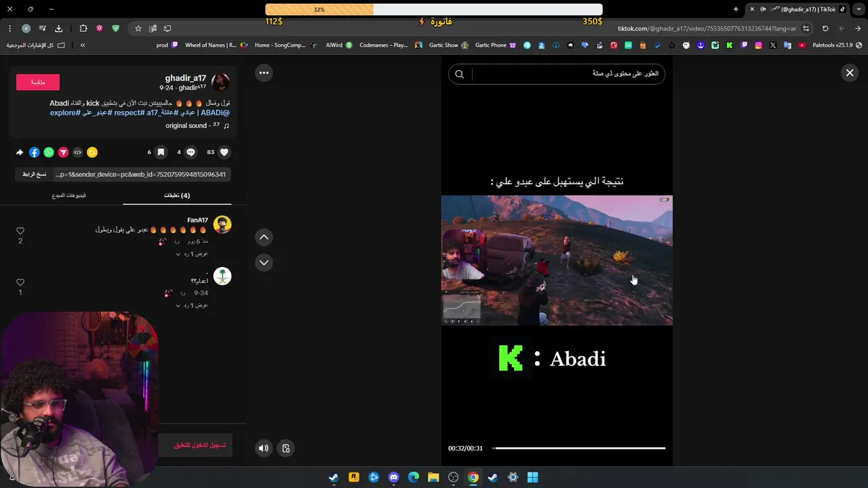The width and height of the screenshot is (868, 488).
Task: Open comments via the speech bubble icon
Action: coord(191,152)
